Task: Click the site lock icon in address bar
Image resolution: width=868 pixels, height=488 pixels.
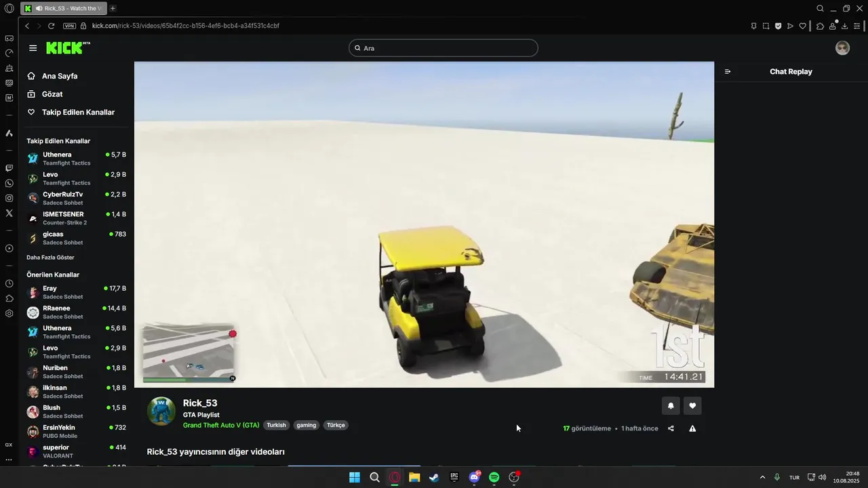Action: click(x=83, y=26)
